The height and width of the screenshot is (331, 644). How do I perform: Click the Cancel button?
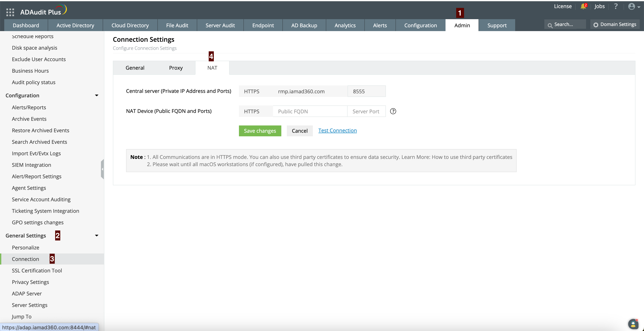tap(299, 131)
